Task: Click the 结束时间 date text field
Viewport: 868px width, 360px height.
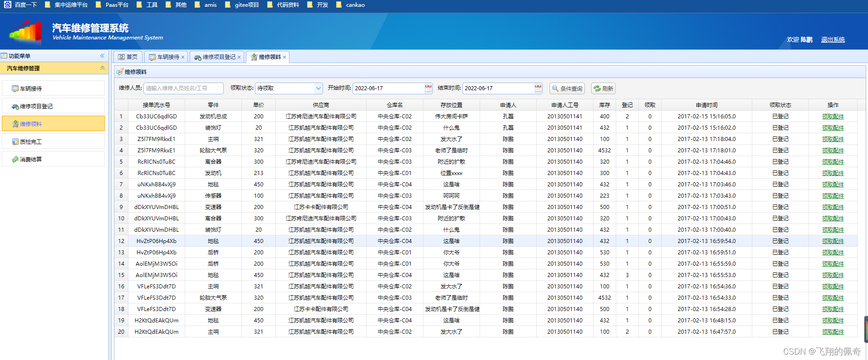Action: (498, 88)
